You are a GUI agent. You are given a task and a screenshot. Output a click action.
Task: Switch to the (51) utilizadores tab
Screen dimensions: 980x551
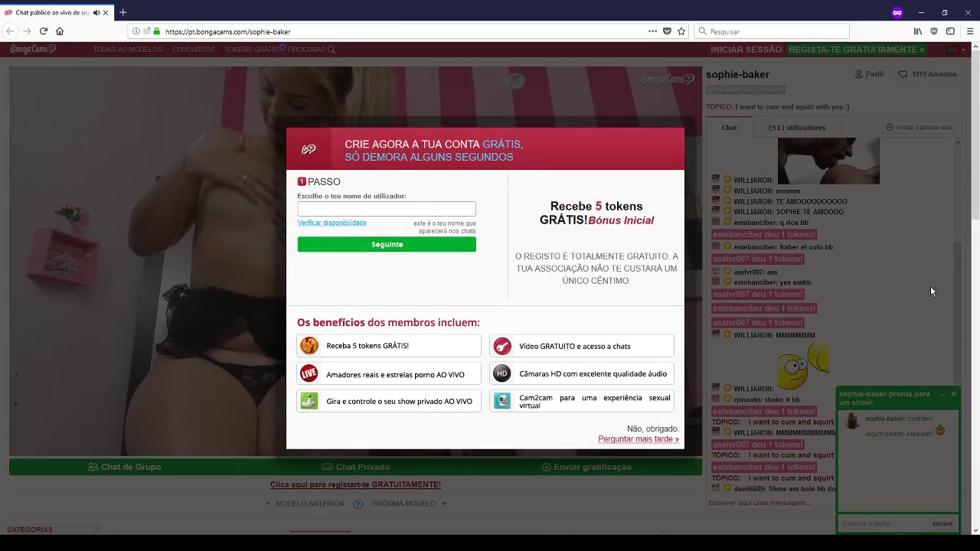point(797,128)
